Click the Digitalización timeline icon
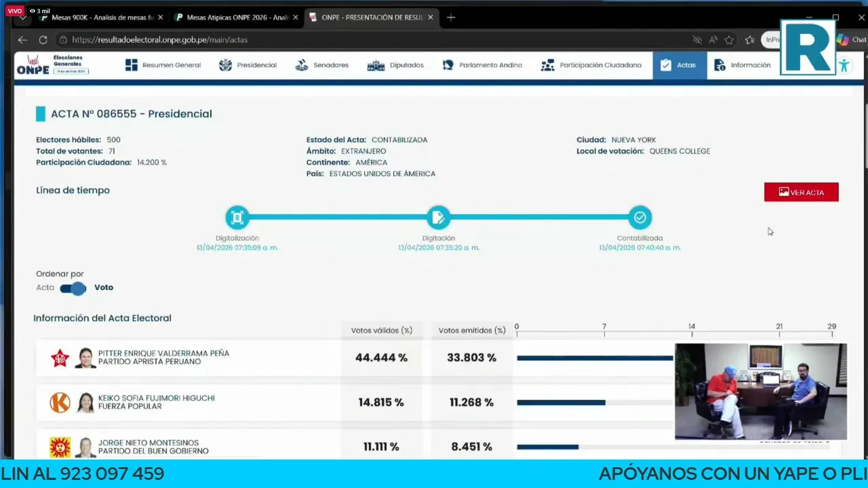Image resolution: width=868 pixels, height=488 pixels. [x=237, y=218]
